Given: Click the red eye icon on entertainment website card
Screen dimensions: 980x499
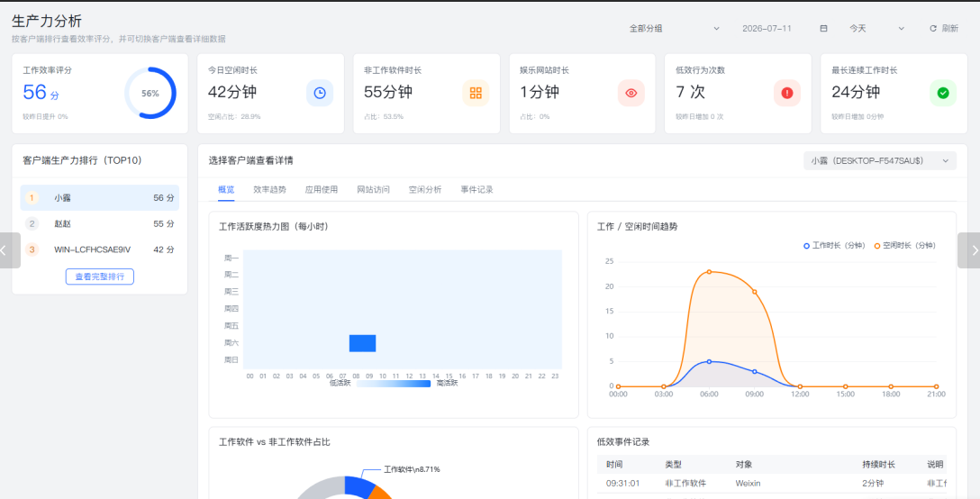Looking at the screenshot, I should point(631,93).
